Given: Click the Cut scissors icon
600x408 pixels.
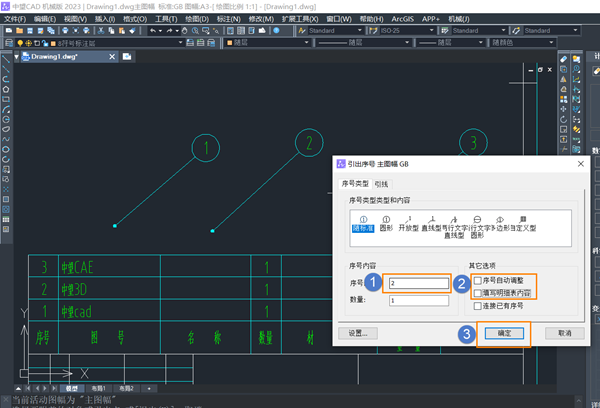Looking at the screenshot, I should click(101, 30).
